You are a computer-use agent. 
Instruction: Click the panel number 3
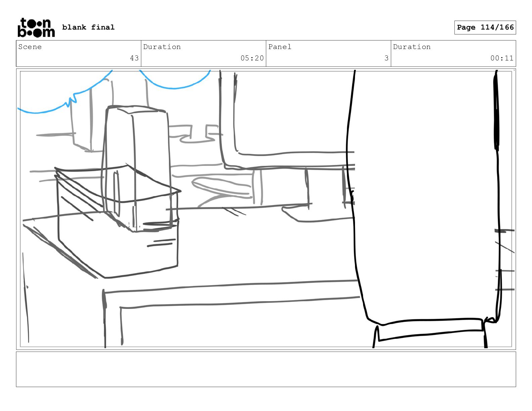click(386, 58)
